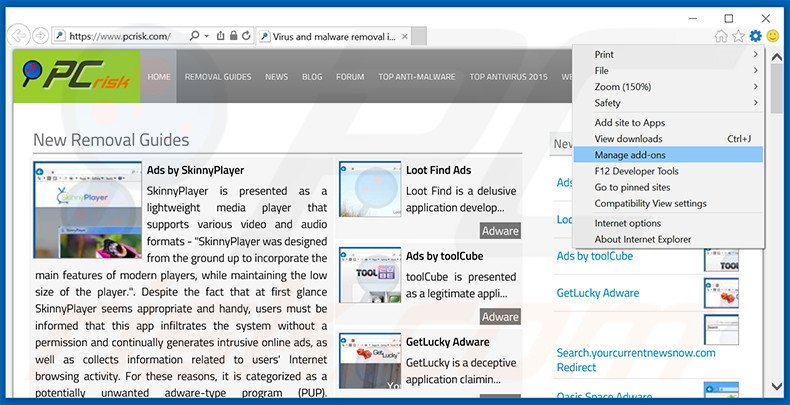Open the Ads by toolCube article heading
Screen dimensions: 790x405
(x=444, y=256)
